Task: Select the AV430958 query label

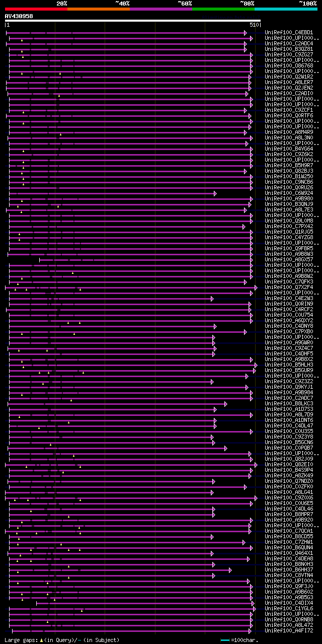Action: (19, 16)
